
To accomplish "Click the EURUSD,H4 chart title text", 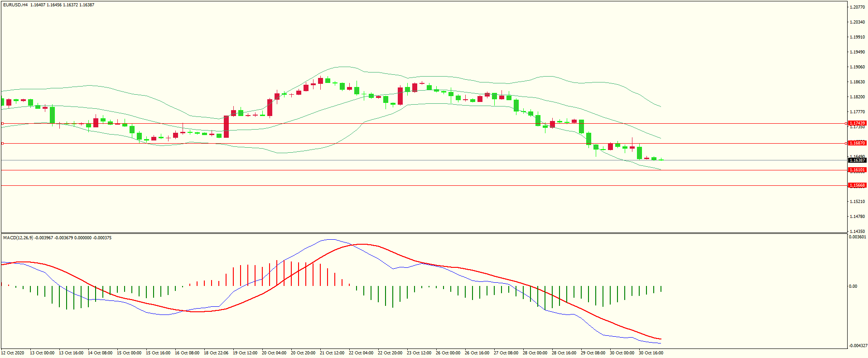I will coord(15,5).
